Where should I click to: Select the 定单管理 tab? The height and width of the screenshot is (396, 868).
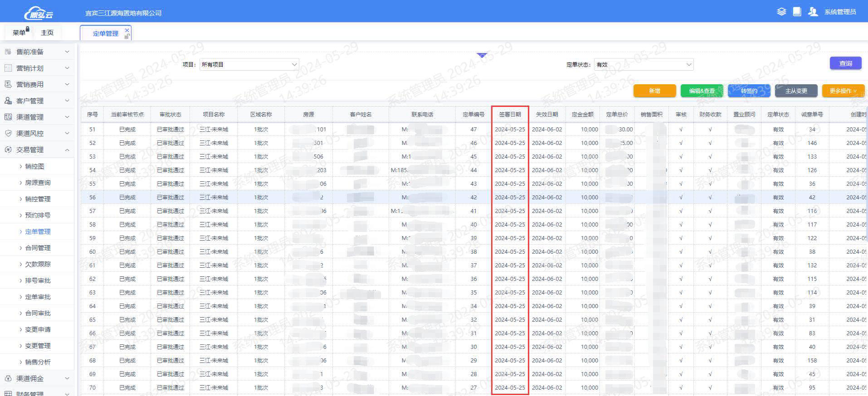tap(105, 34)
